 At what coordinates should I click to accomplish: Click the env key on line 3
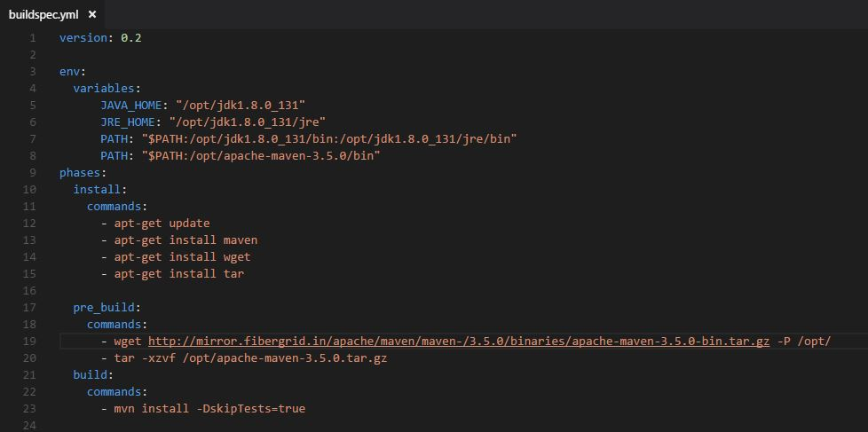pyautogui.click(x=70, y=72)
